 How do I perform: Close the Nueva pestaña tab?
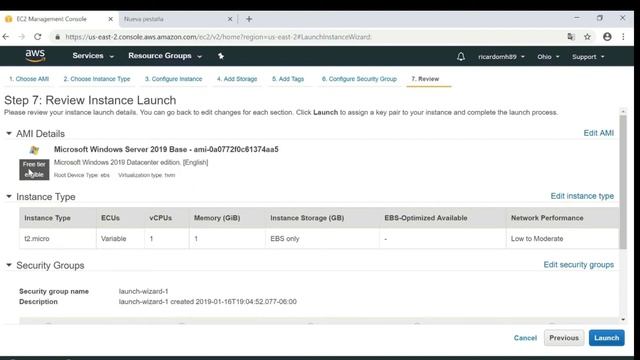[230, 19]
